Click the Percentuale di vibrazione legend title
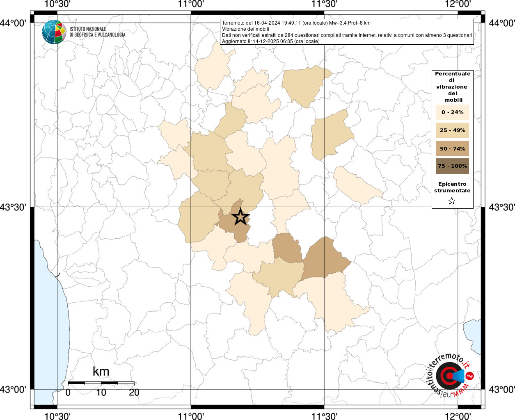 pyautogui.click(x=452, y=87)
